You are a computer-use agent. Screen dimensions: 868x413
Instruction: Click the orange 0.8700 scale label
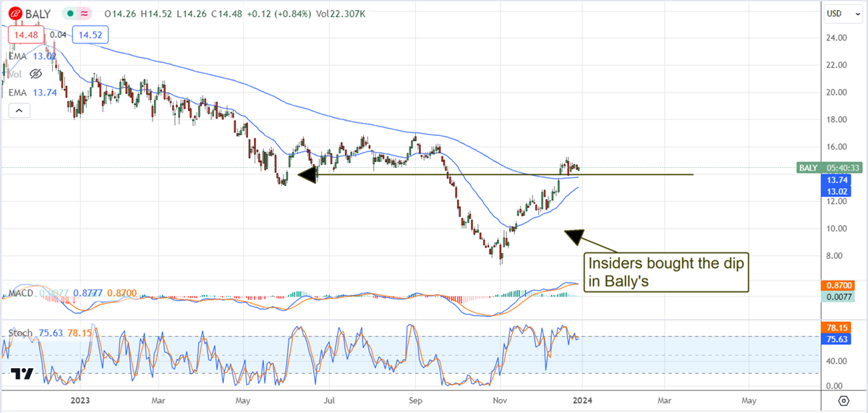[x=837, y=286]
